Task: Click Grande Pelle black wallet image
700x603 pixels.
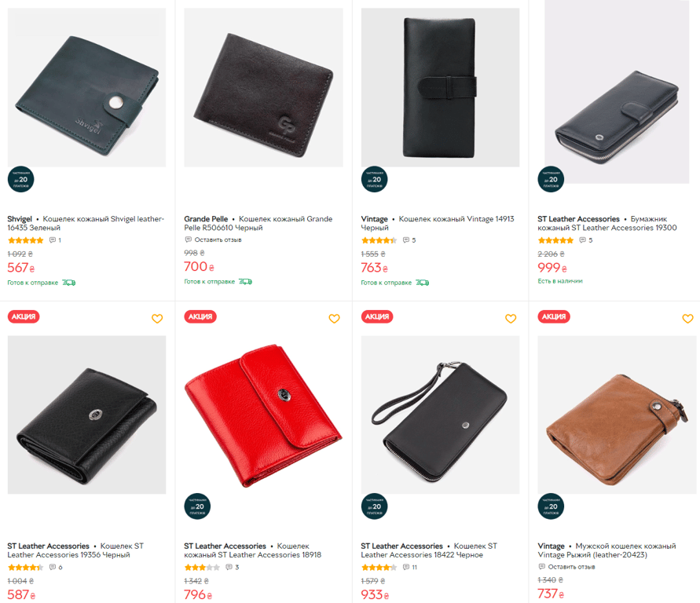Action: (x=263, y=88)
